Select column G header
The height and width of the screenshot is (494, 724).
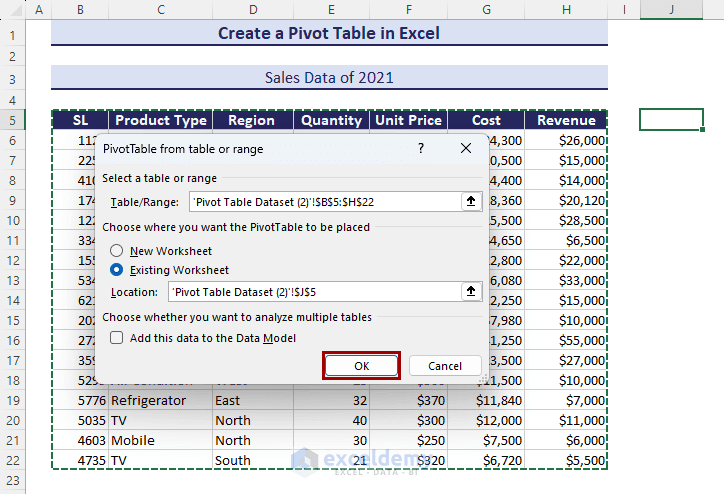486,10
